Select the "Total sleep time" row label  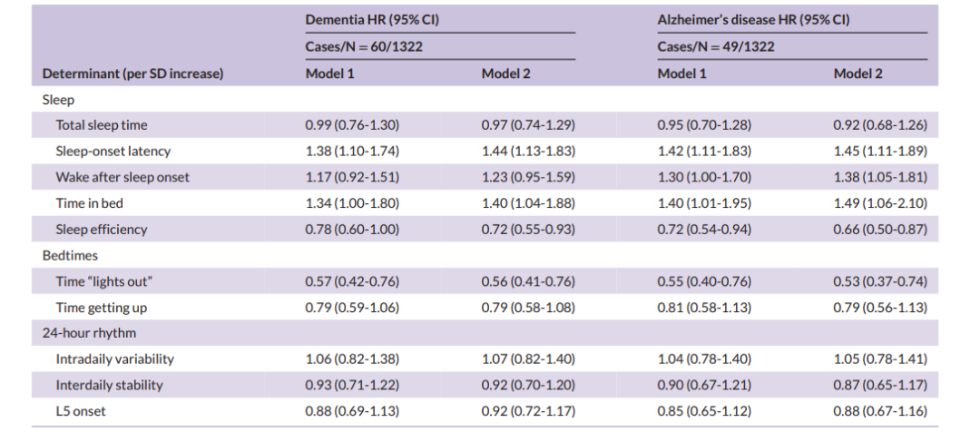click(102, 125)
